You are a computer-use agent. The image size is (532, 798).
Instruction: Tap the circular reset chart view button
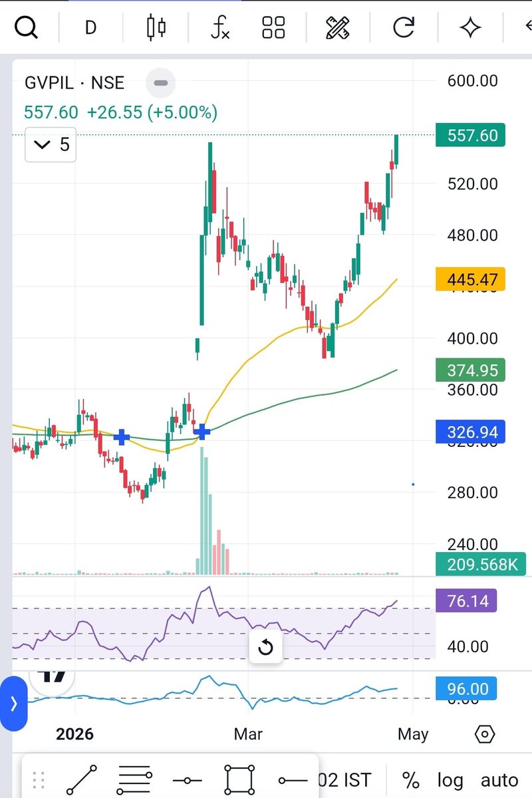[x=265, y=647]
